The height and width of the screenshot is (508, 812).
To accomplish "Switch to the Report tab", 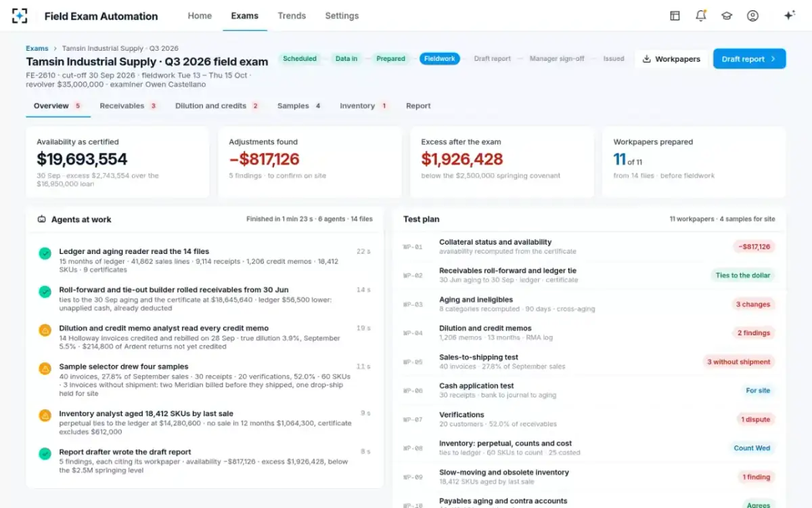I will pos(418,106).
